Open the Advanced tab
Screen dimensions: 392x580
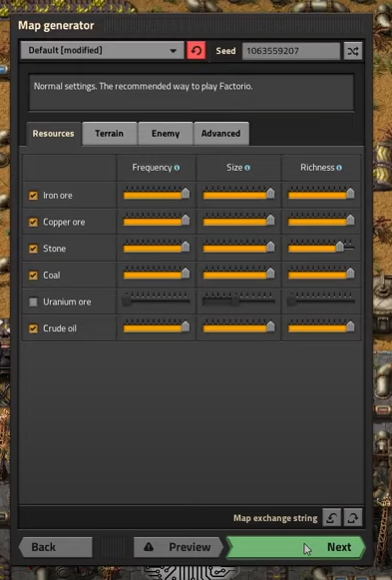point(221,134)
